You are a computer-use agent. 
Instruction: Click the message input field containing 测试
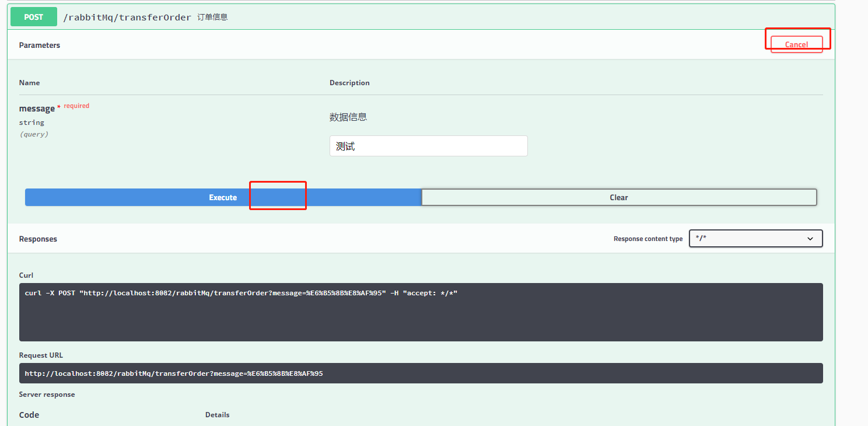[428, 146]
